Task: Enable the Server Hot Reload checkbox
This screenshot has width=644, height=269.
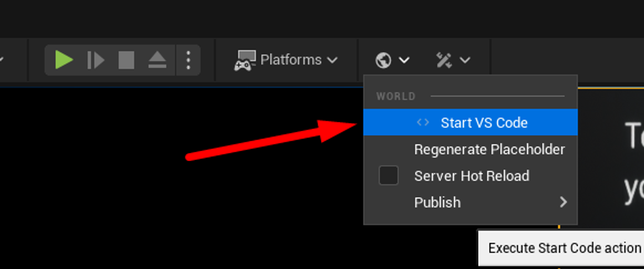Action: (x=388, y=176)
